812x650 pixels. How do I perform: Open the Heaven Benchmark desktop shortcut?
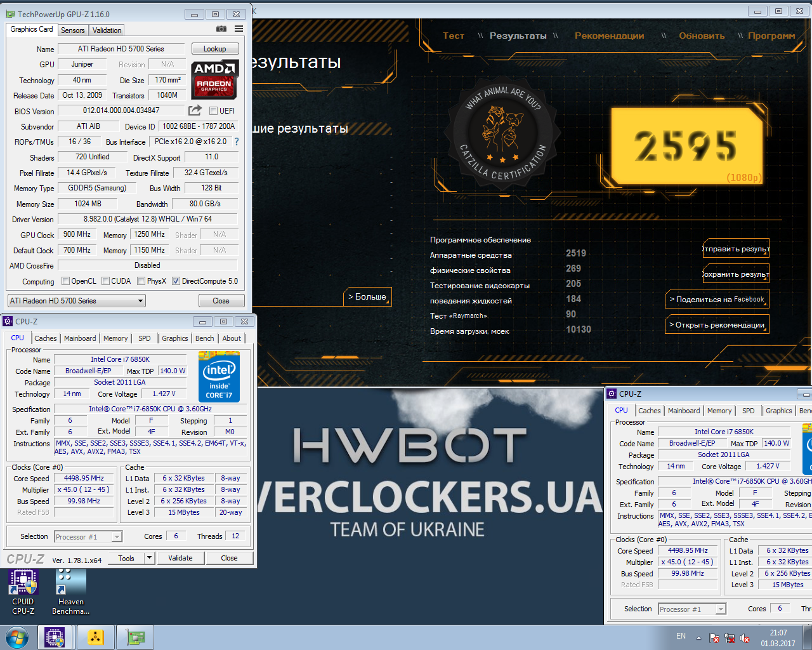coord(70,592)
